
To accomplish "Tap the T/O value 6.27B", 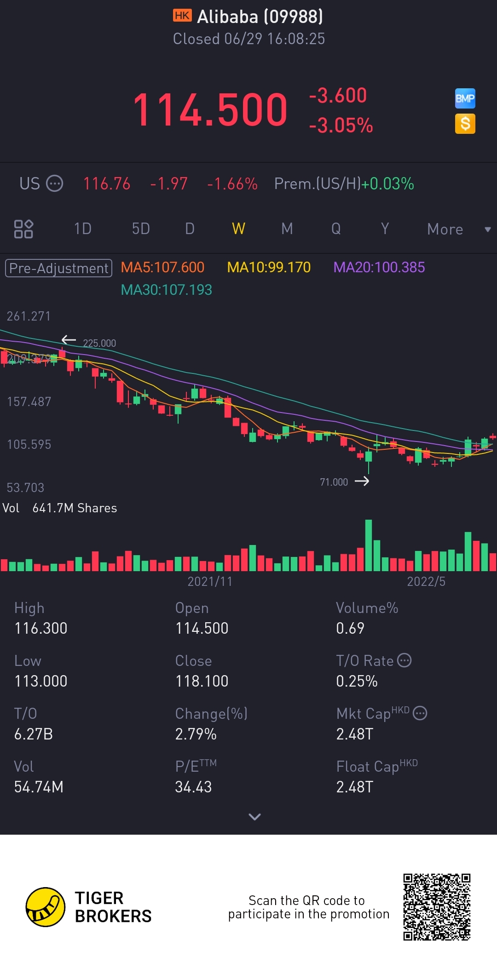I will 34,734.
